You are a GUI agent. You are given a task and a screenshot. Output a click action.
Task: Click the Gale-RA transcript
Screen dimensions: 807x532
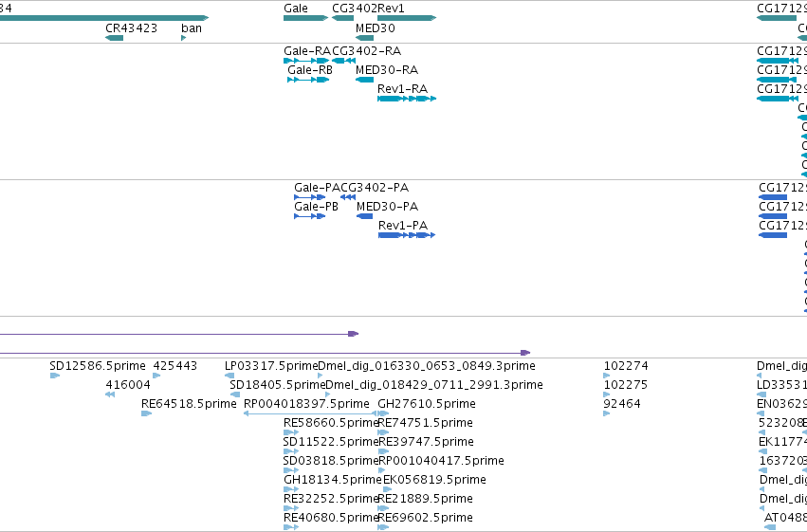(x=306, y=61)
